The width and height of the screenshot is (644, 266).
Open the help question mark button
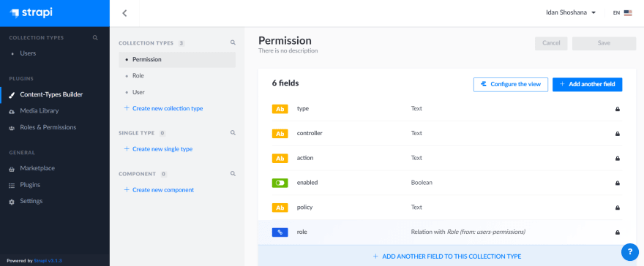(630, 252)
